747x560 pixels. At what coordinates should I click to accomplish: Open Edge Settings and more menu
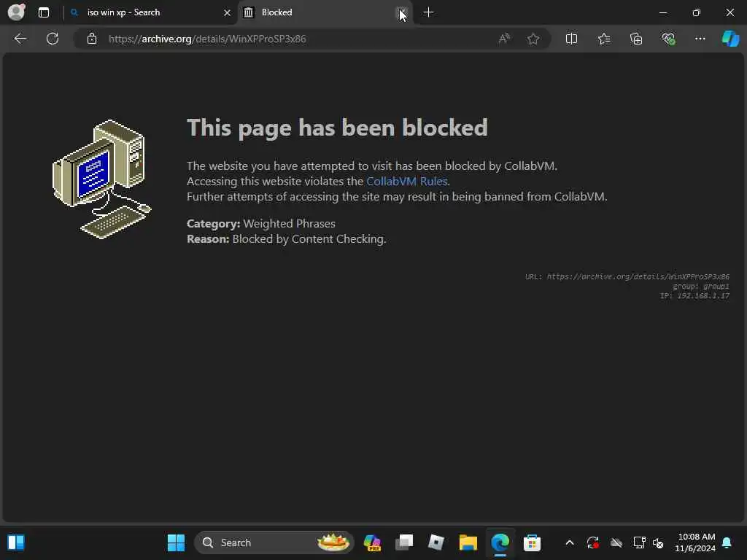[700, 39]
